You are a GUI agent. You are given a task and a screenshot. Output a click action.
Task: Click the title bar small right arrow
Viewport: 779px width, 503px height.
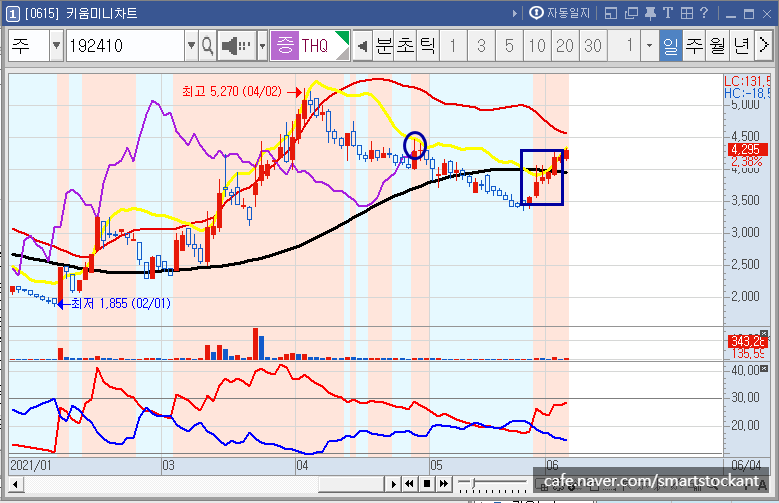point(515,14)
